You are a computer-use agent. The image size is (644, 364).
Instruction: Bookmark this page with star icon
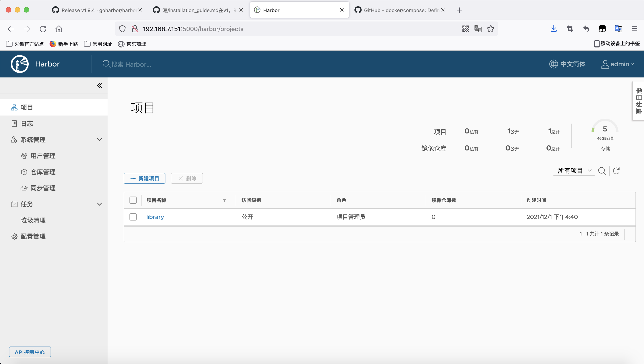(491, 29)
